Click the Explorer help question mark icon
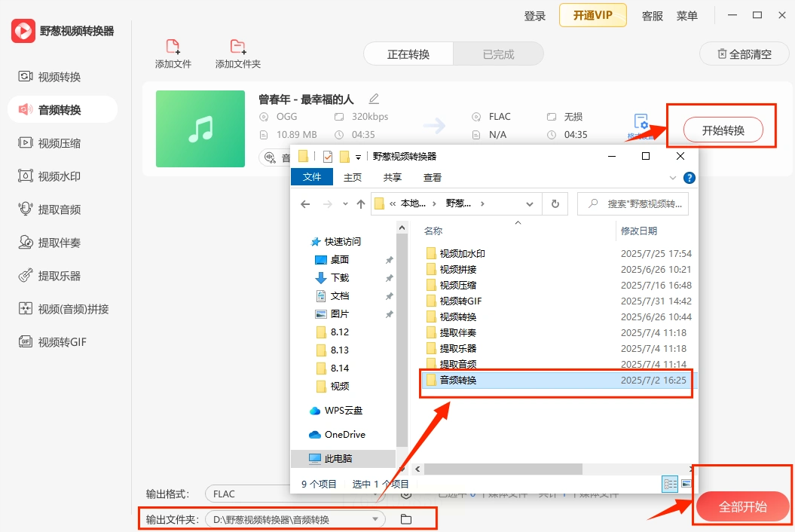 [x=689, y=178]
